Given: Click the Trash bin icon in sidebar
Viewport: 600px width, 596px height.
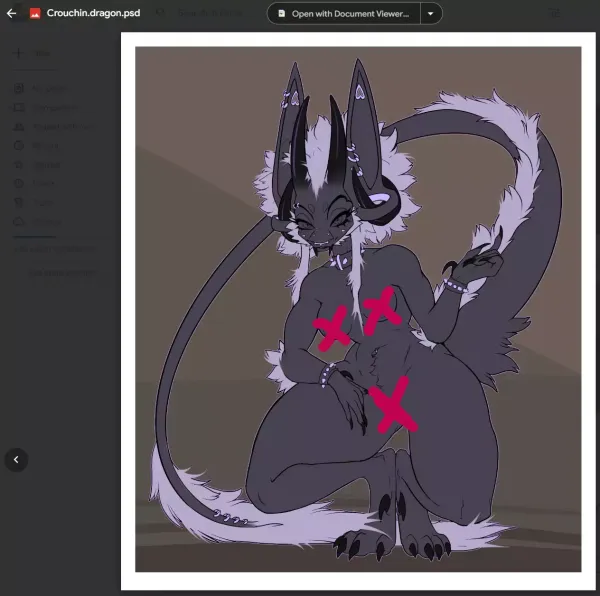Looking at the screenshot, I should (x=18, y=202).
